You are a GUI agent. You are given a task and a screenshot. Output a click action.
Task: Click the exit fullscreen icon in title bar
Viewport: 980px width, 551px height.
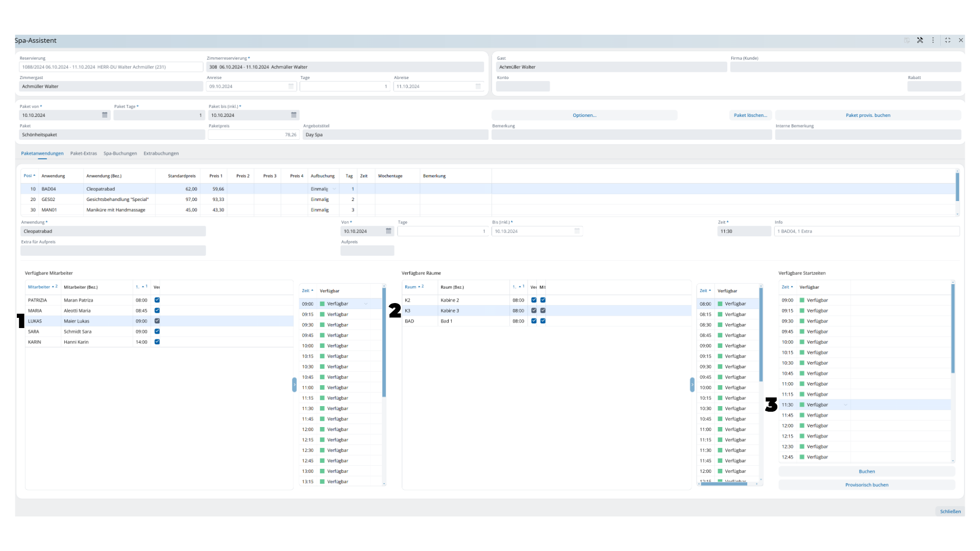tap(948, 40)
